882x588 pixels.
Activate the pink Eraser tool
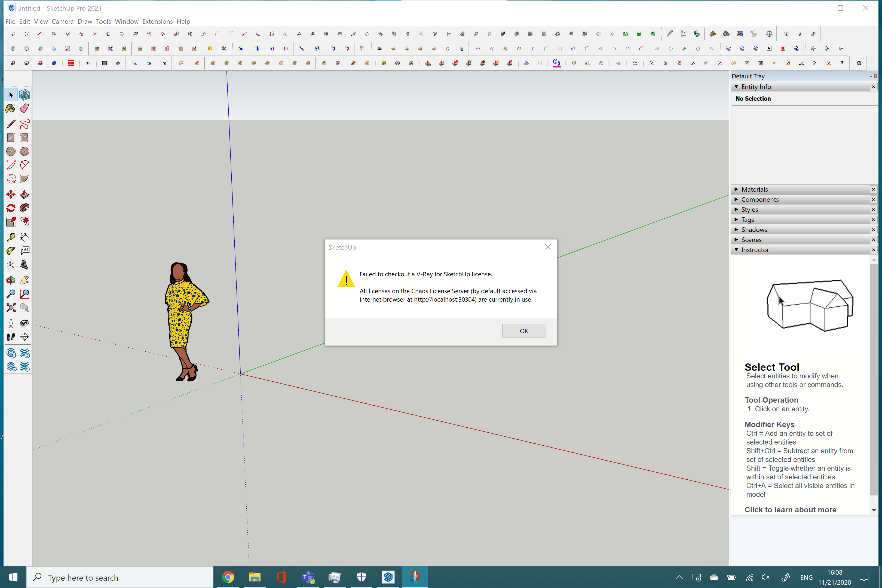(24, 109)
